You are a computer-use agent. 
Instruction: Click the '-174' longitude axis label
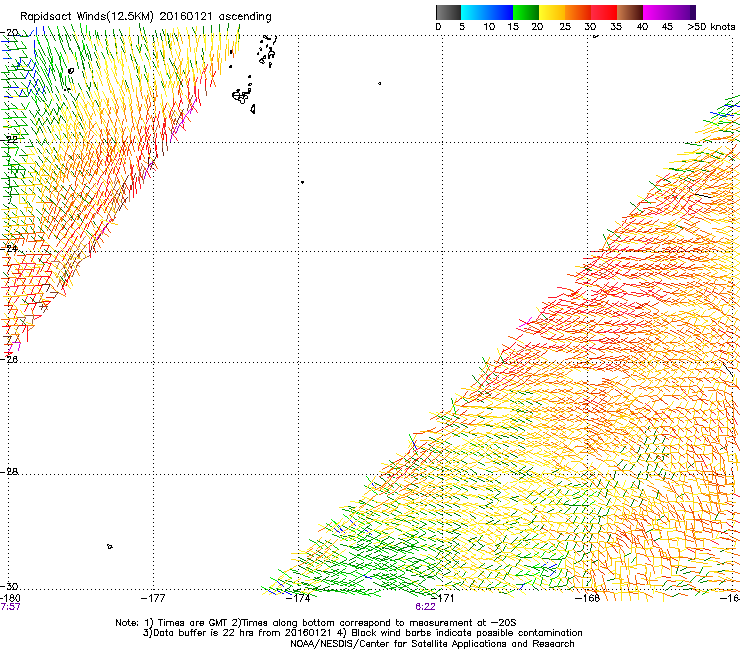[x=298, y=598]
